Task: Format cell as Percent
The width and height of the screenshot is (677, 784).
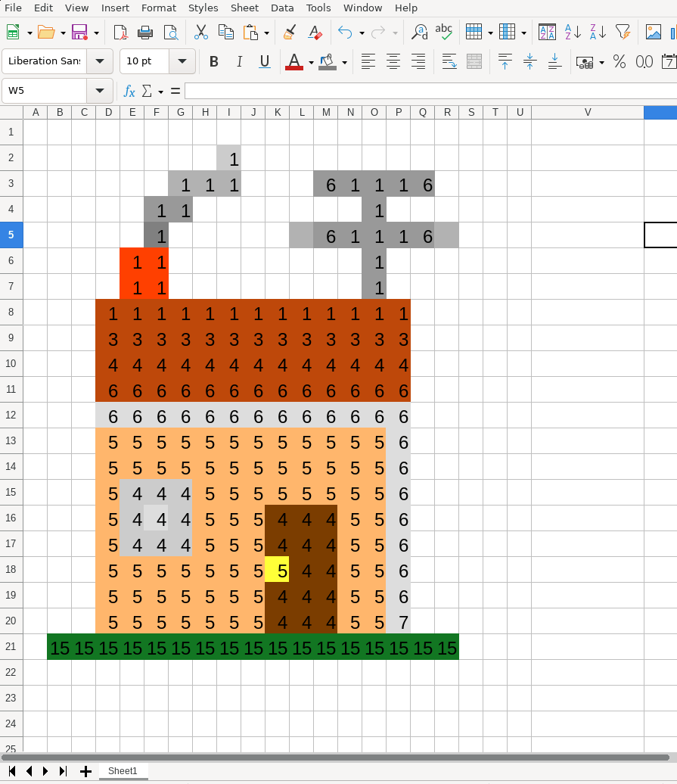Action: click(620, 61)
